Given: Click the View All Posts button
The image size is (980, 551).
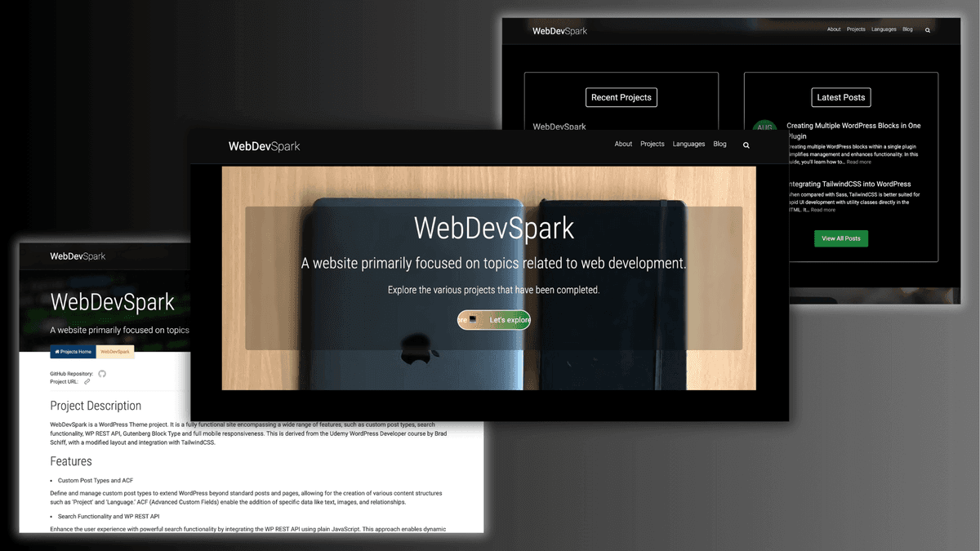Looking at the screenshot, I should [841, 238].
